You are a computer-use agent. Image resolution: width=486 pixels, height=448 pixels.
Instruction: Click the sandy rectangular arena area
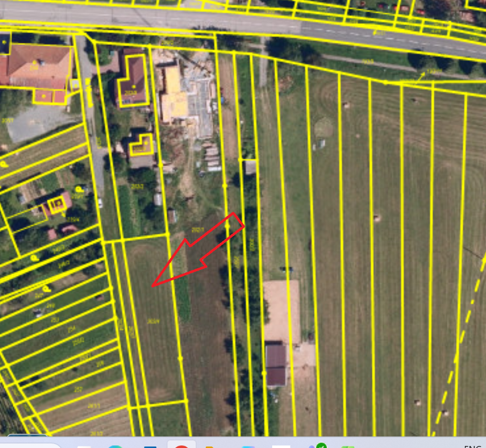pos(281,311)
